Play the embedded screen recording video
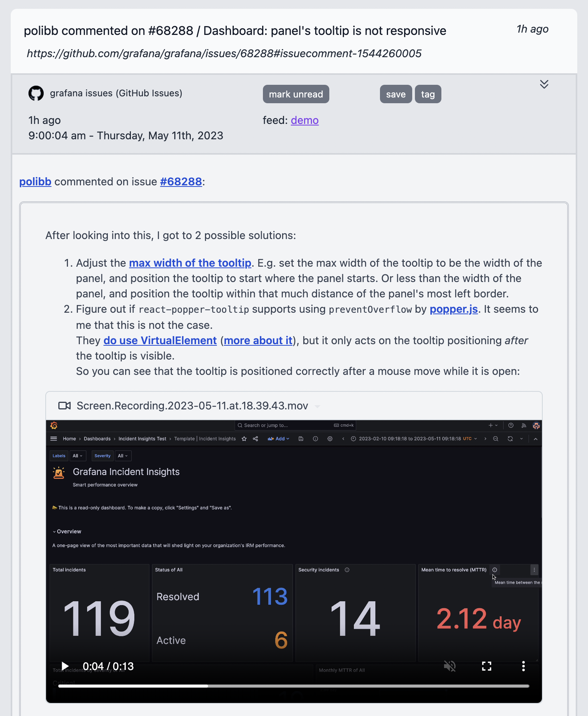588x716 pixels. point(65,666)
